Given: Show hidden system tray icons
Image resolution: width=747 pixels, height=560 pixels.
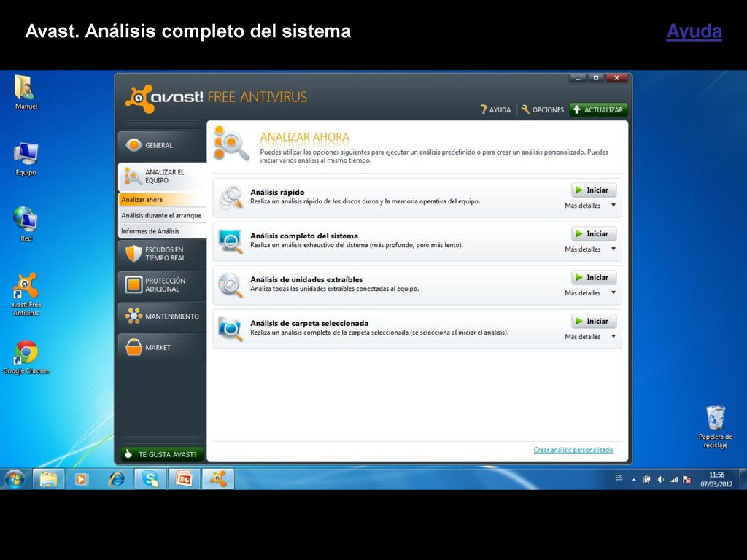Looking at the screenshot, I should click(x=634, y=480).
